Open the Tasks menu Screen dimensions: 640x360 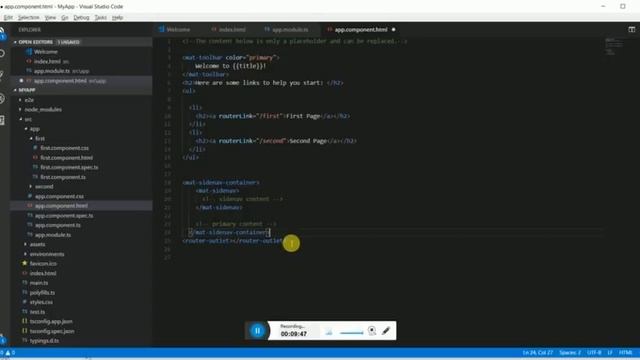click(100, 18)
